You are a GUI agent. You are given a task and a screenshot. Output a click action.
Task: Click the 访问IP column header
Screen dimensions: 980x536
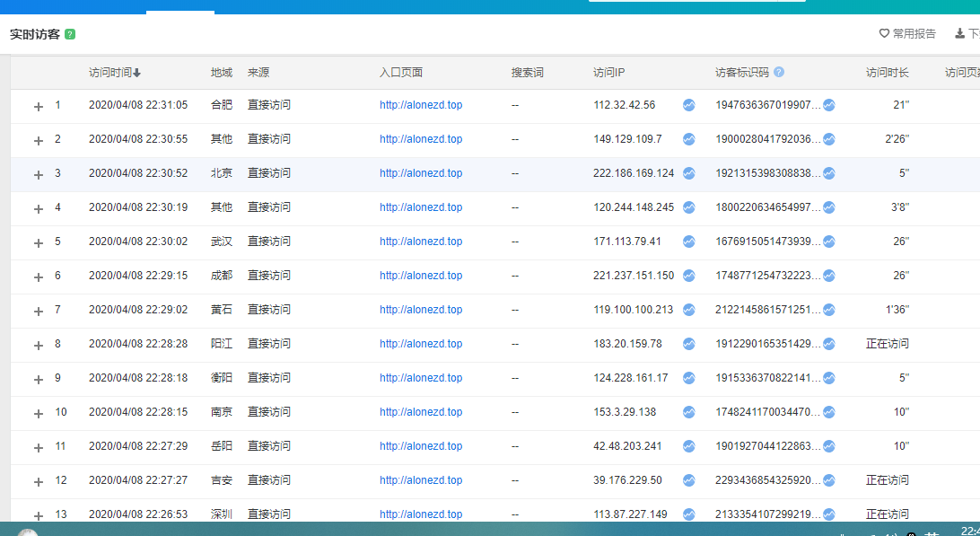[x=608, y=73]
